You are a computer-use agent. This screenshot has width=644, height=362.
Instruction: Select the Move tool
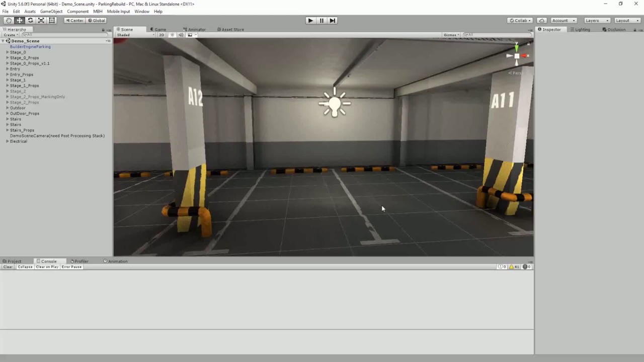tap(19, 20)
